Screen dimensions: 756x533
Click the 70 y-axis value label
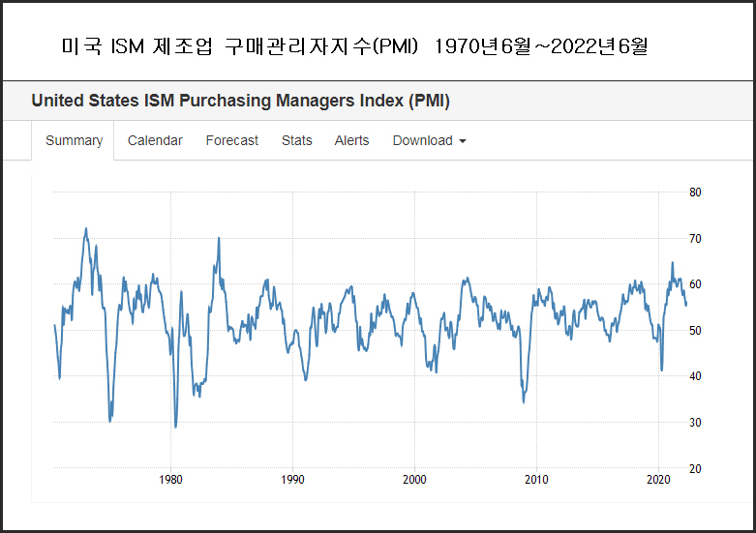pyautogui.click(x=695, y=238)
